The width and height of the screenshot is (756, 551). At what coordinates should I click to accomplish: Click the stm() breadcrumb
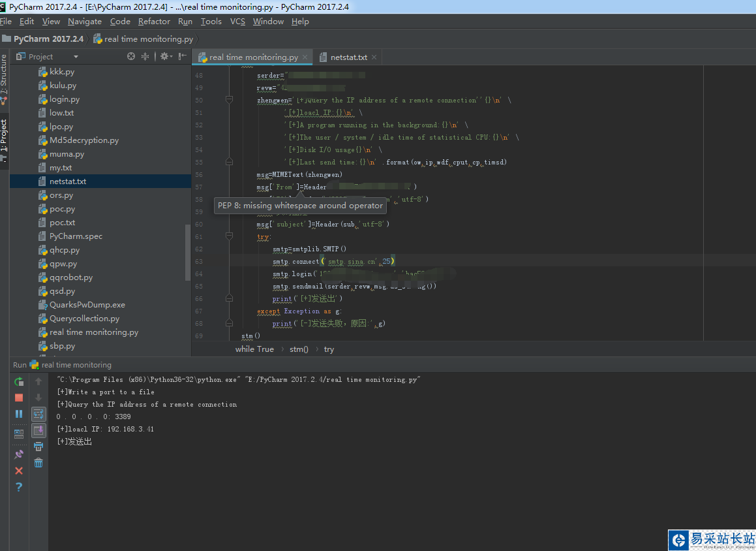(299, 349)
